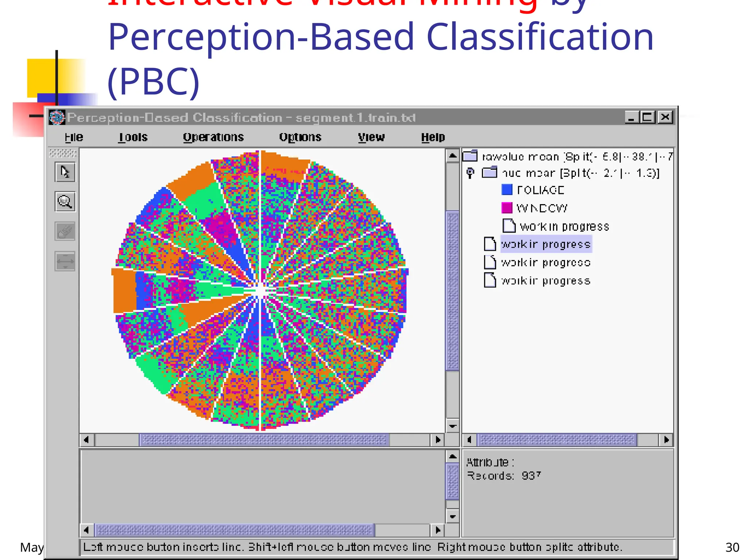Screen dimensions: 747x560
Task: Click the horizontal arrows tool icon
Action: [65, 261]
